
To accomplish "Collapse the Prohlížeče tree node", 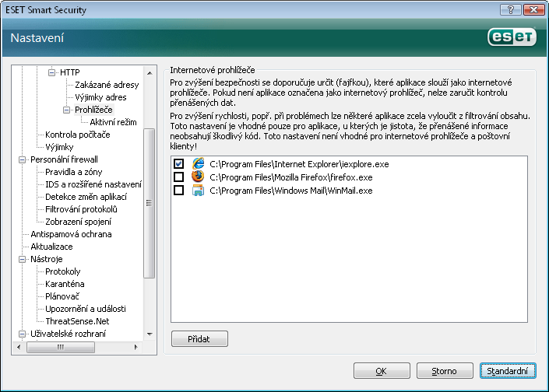I will 66,110.
